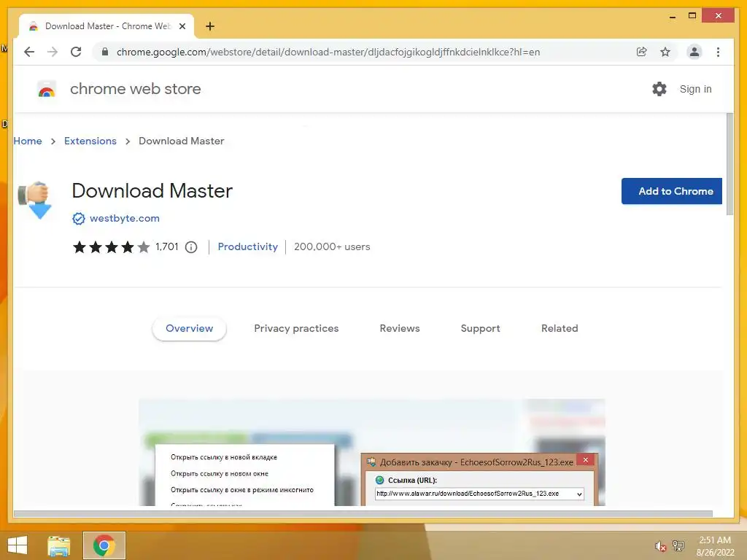Click the star rating row
This screenshot has width=747, height=560.
point(111,247)
